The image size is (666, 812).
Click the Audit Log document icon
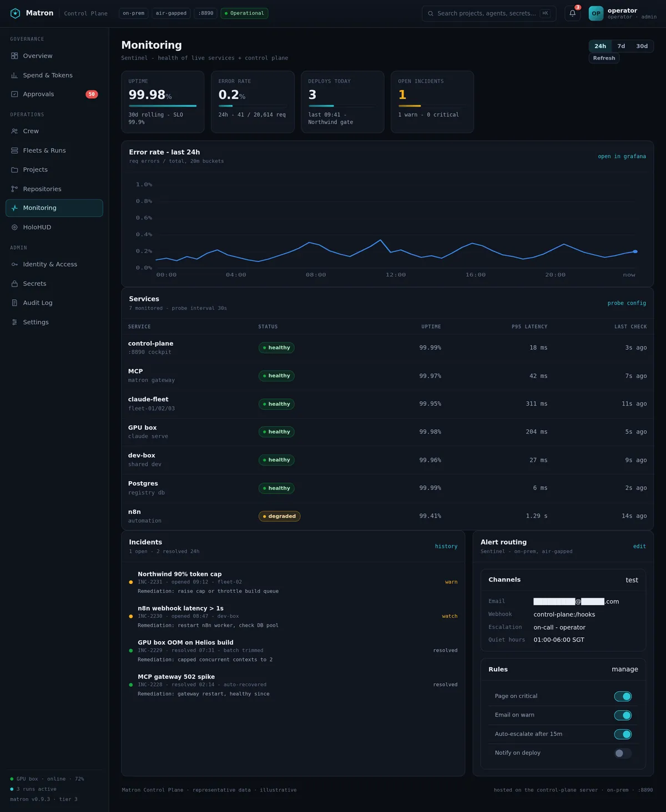pos(14,303)
